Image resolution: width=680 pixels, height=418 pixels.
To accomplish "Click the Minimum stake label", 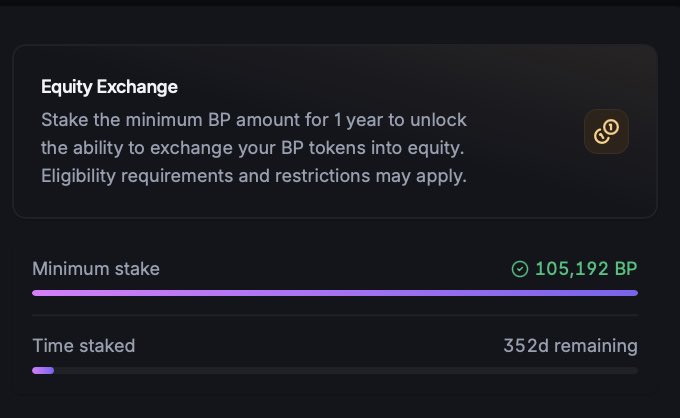I will click(x=96, y=269).
